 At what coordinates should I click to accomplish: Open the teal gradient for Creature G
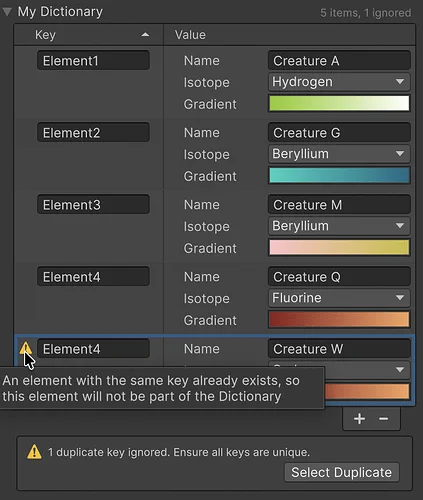tap(339, 175)
